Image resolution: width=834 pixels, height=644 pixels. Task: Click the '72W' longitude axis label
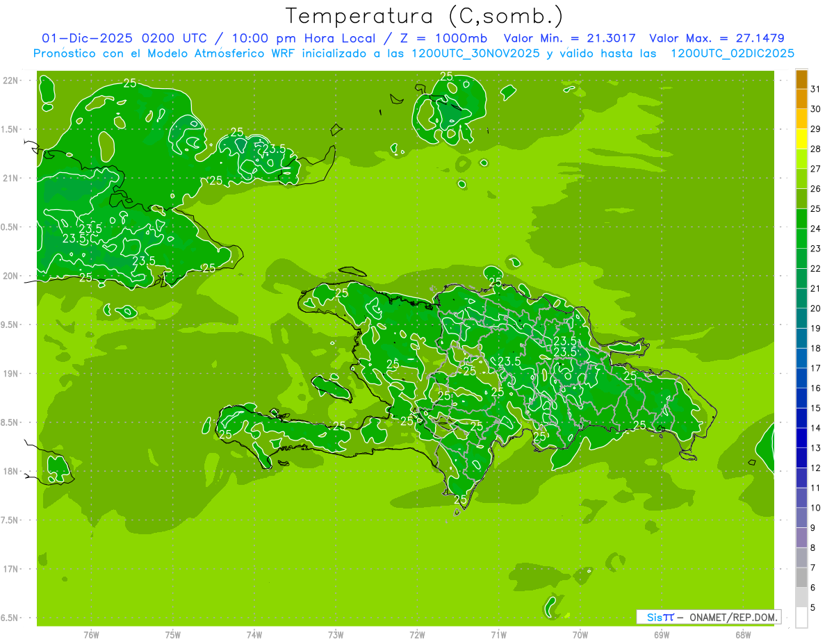[417, 635]
